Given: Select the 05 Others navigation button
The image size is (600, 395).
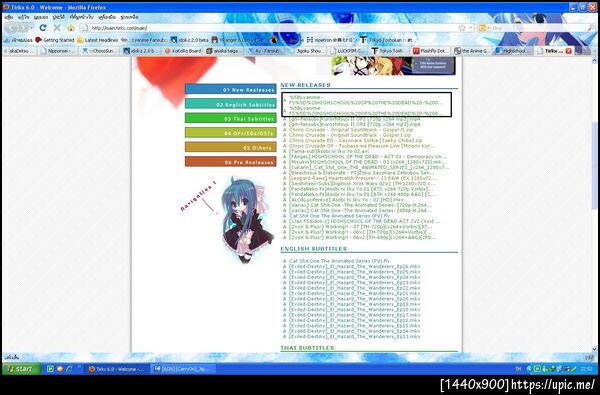Looking at the screenshot, I should [230, 147].
